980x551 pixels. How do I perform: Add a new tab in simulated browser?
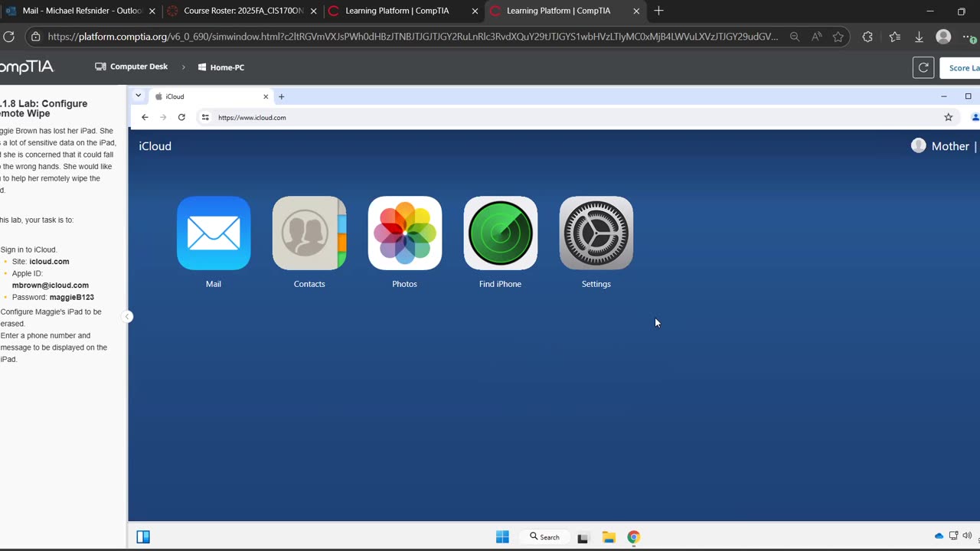(x=282, y=96)
